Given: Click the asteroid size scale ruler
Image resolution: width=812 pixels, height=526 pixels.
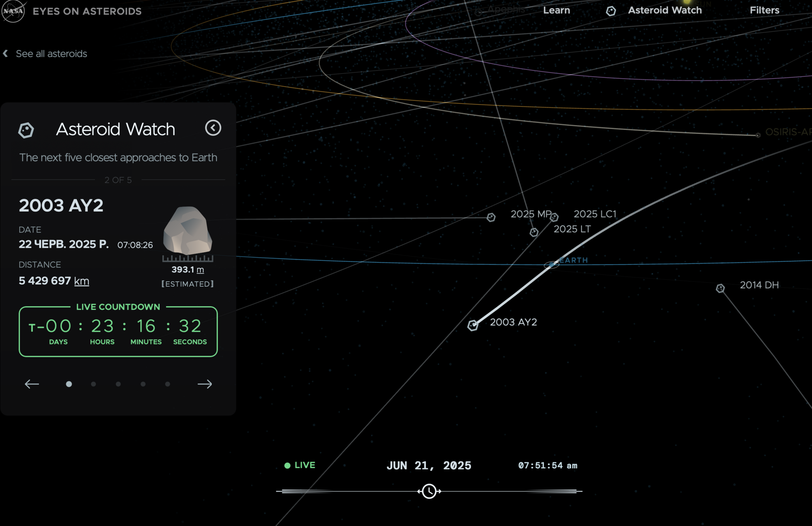Looking at the screenshot, I should coord(188,258).
